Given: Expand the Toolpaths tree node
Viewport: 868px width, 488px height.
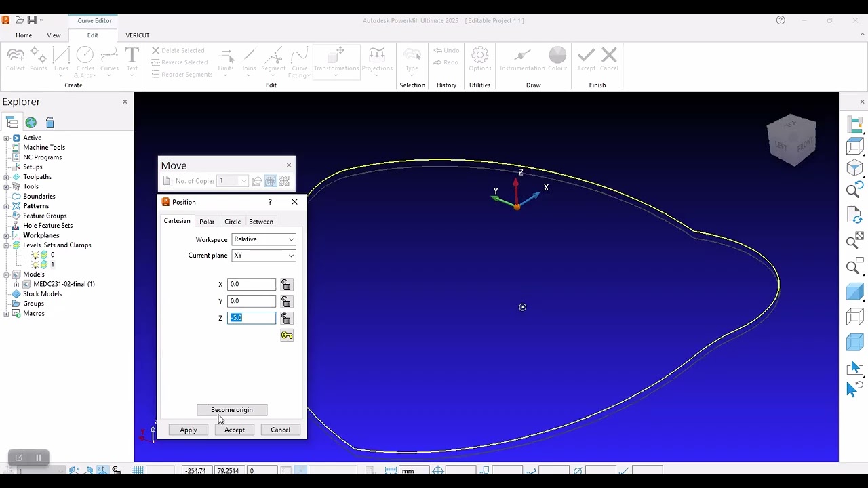Looking at the screenshot, I should tap(7, 177).
